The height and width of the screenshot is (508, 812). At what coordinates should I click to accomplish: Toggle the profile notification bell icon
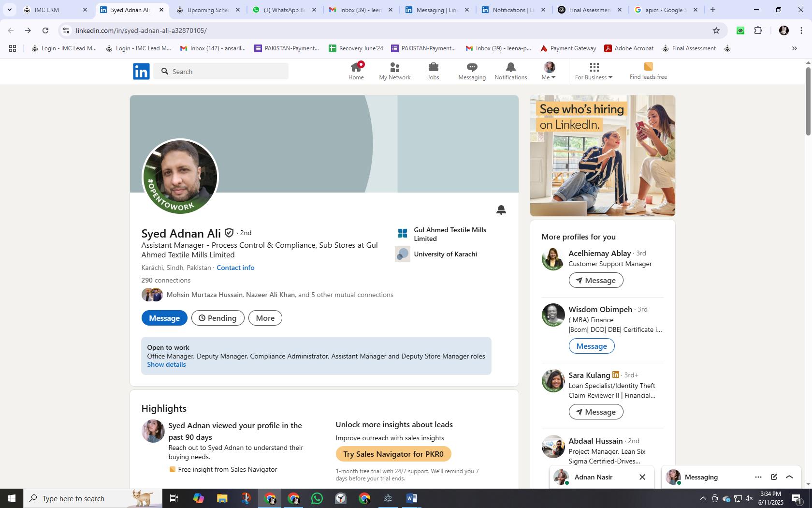[501, 209]
